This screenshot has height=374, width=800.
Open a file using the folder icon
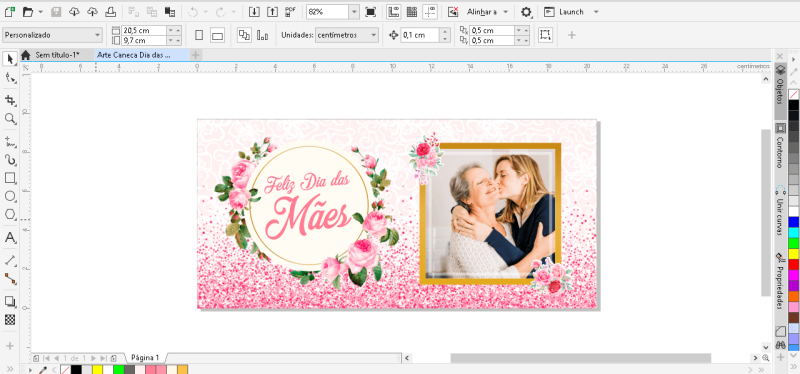pyautogui.click(x=28, y=11)
